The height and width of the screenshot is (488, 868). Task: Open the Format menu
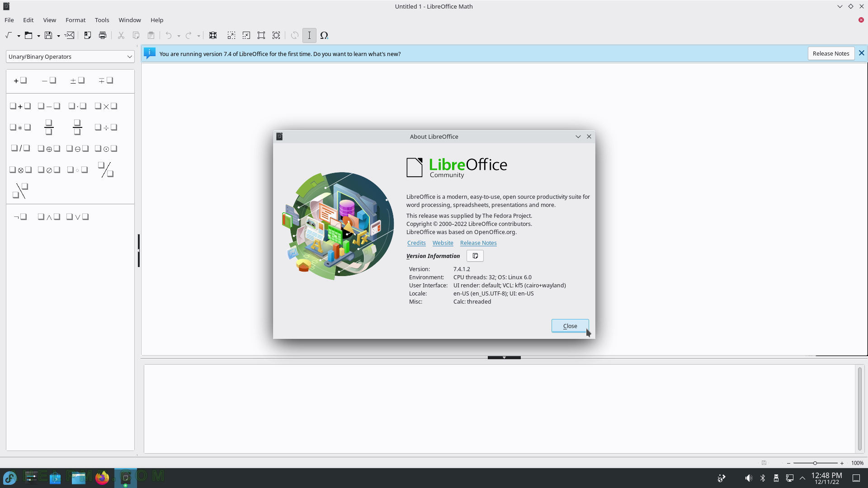pos(75,20)
